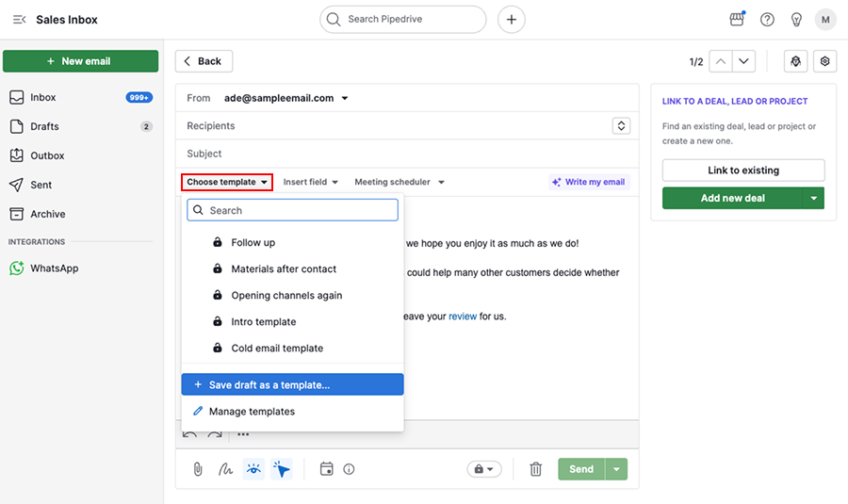This screenshot has width=848, height=504.
Task: Click the Send button
Action: (581, 469)
